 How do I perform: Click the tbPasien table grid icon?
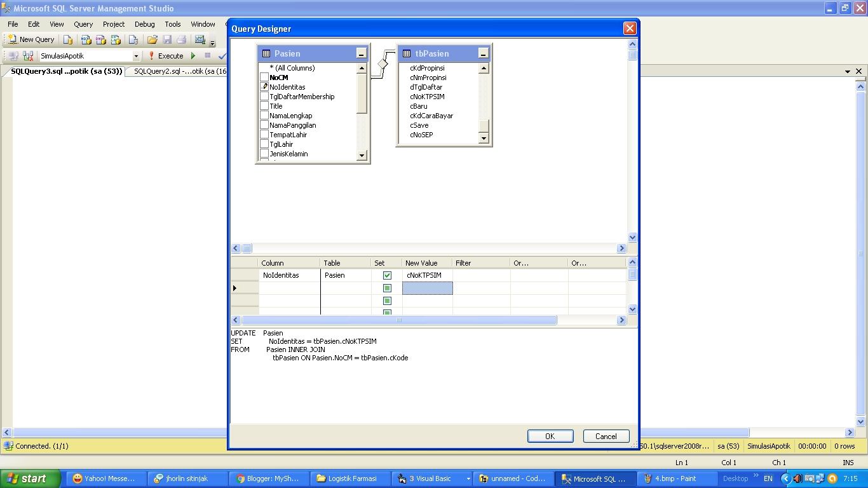(x=407, y=54)
